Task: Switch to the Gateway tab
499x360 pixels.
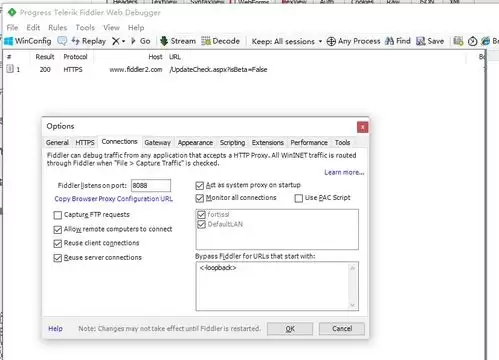Action: [x=157, y=142]
